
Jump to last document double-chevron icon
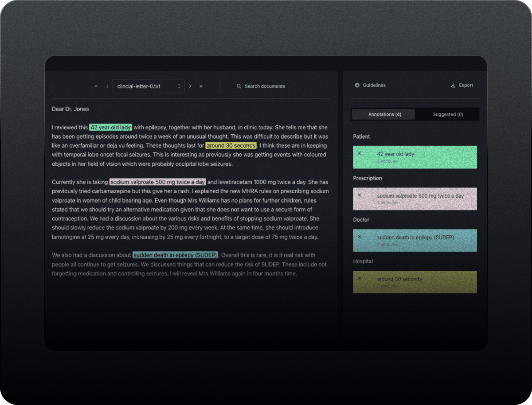[201, 86]
